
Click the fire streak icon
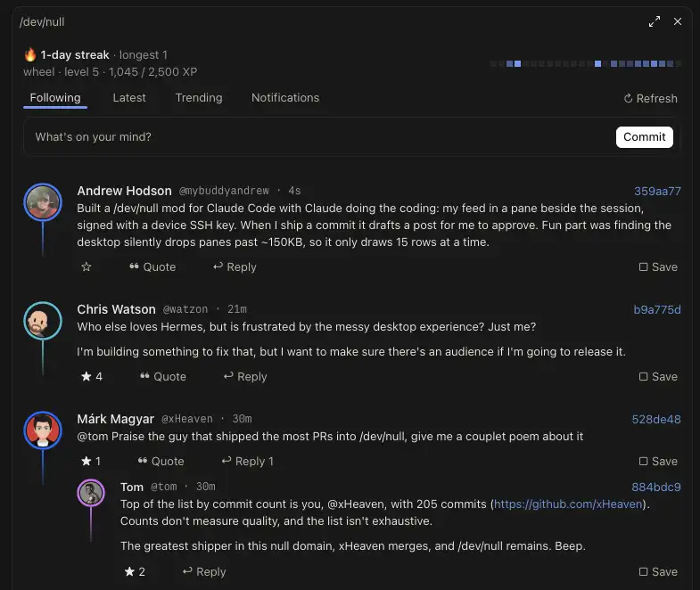30,54
